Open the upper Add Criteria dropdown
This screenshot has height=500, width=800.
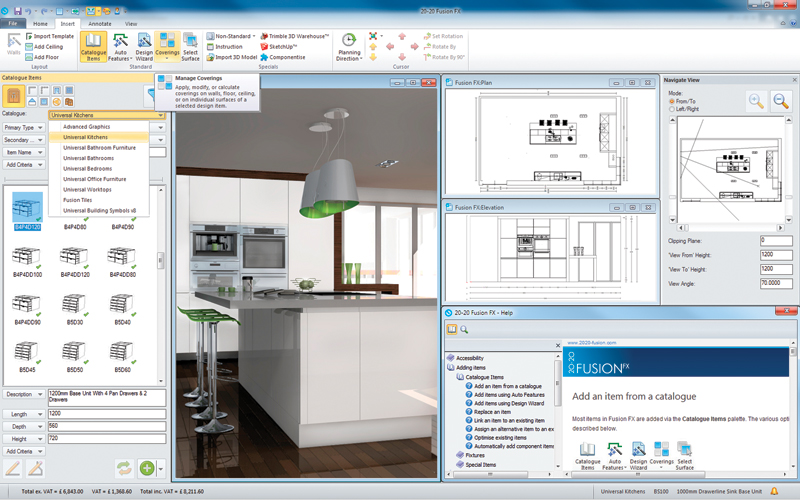[x=23, y=165]
